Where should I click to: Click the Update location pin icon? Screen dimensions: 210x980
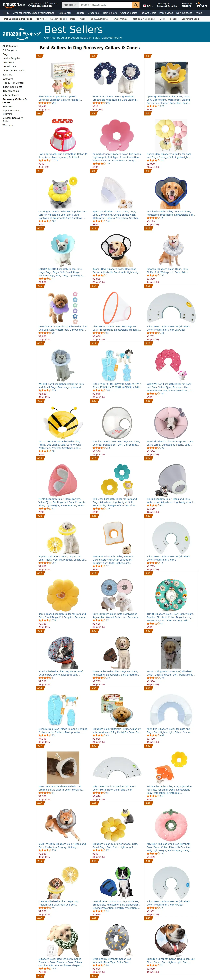29,6
